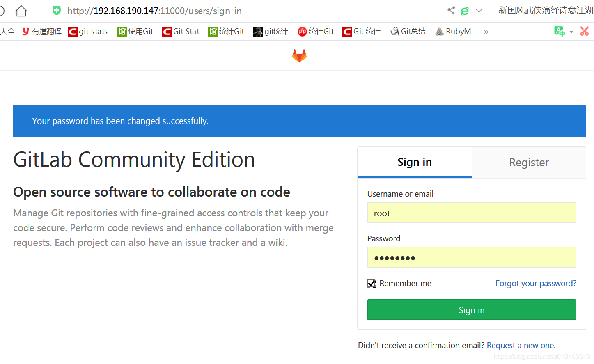
Task: Click the 新国风武侠演绎诗意江湖 search suggestion text
Action: [546, 11]
